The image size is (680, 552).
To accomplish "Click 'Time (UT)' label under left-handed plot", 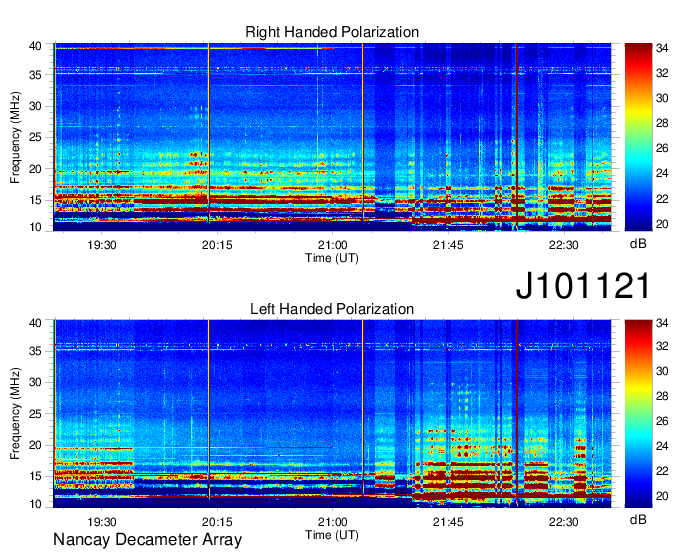I will (332, 535).
